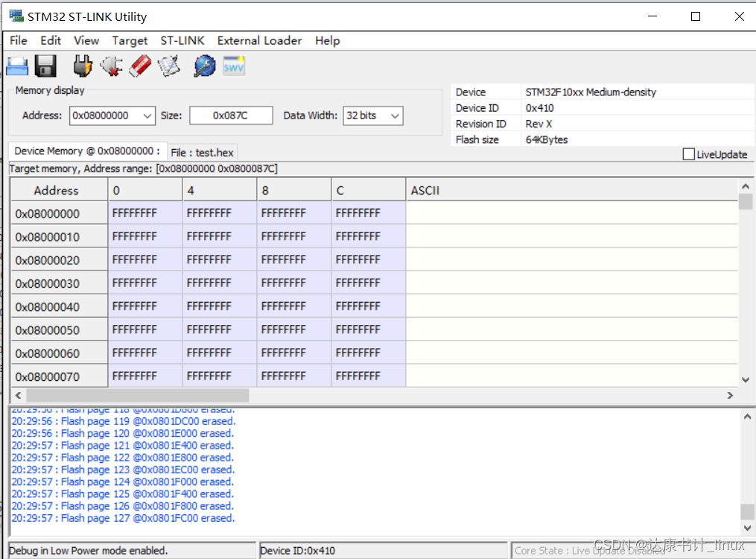Select address row 0x08000010
The height and width of the screenshot is (559, 756).
coord(59,237)
